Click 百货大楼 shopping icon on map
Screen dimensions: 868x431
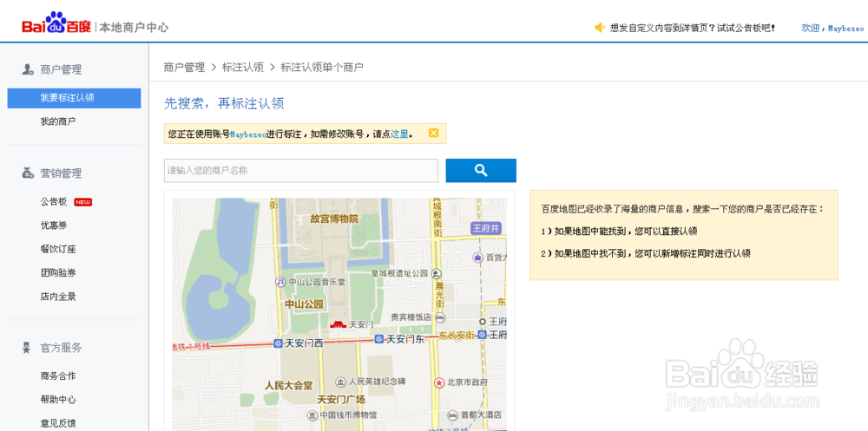[x=477, y=258]
